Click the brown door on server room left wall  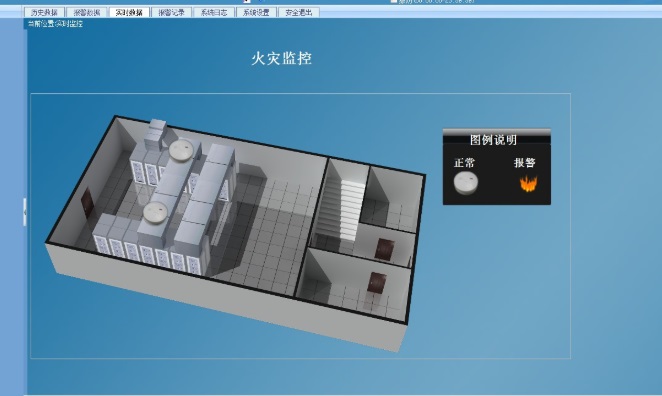click(x=87, y=203)
